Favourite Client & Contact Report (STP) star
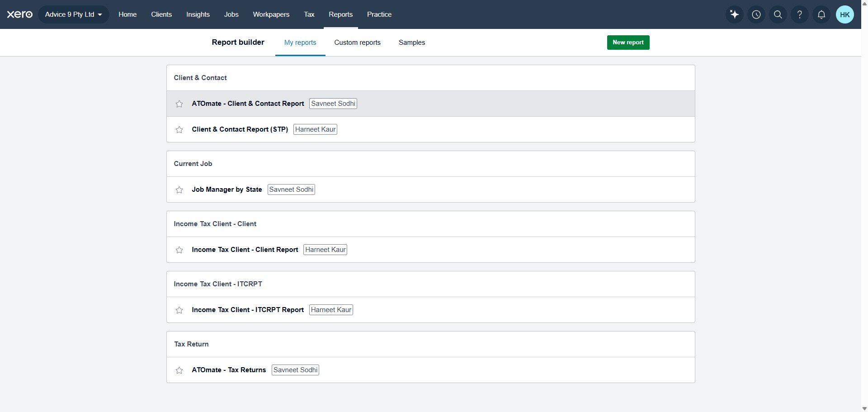868x412 pixels. tap(179, 130)
